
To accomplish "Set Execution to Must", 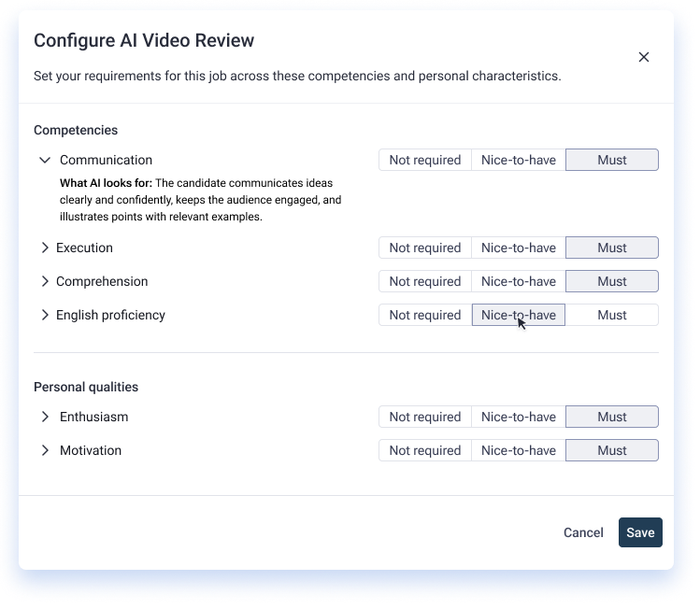I will (612, 248).
